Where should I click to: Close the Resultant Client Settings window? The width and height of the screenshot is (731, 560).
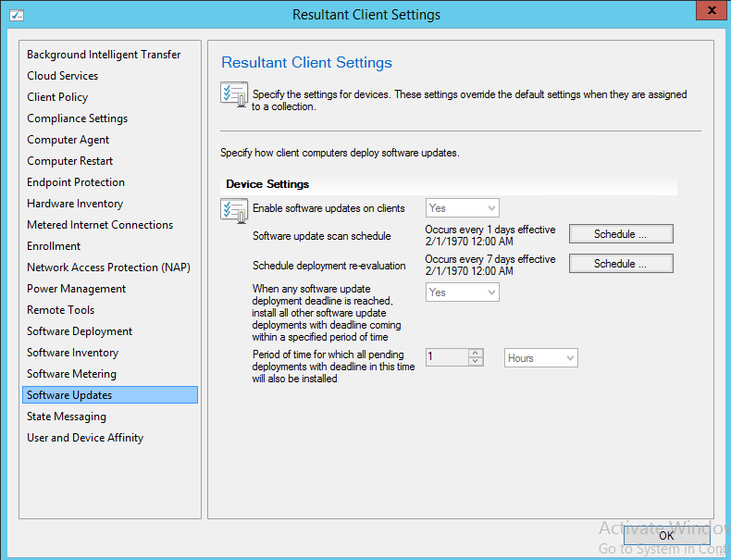pos(708,11)
